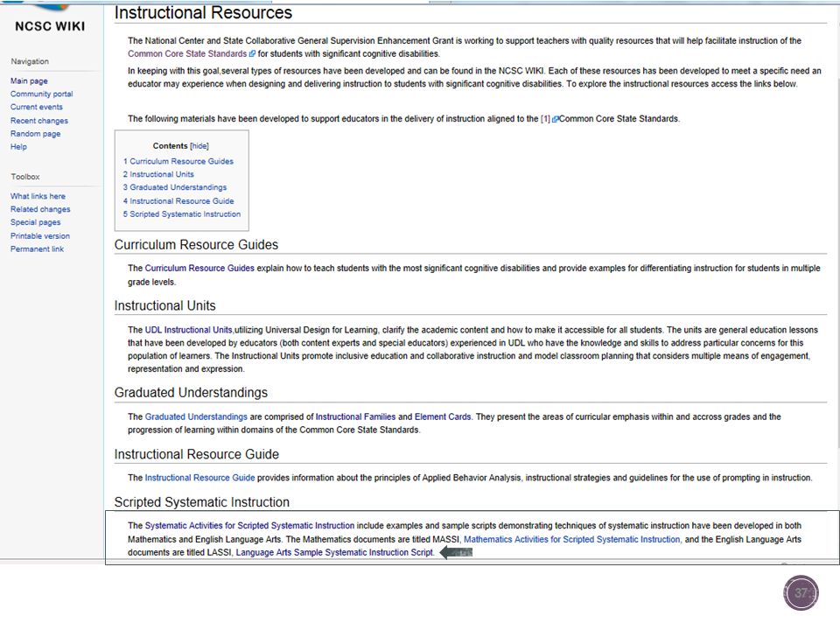Jump to 3 Graduated Understandings in contents

(175, 187)
